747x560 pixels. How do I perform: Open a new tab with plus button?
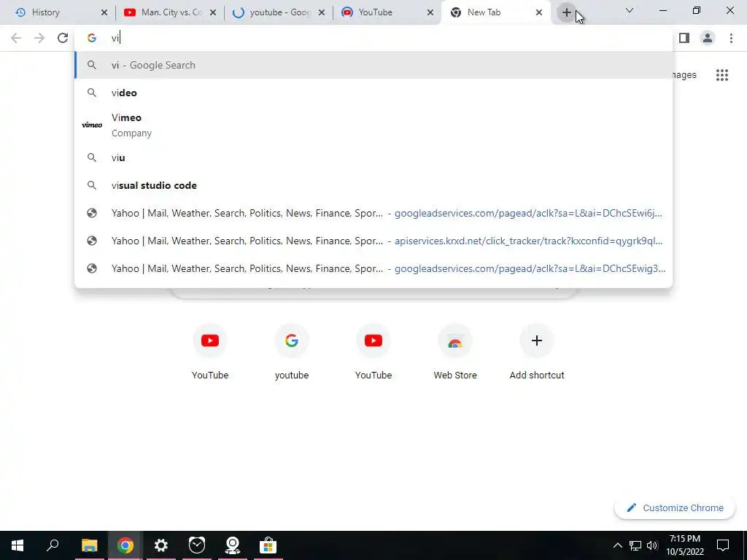point(566,12)
